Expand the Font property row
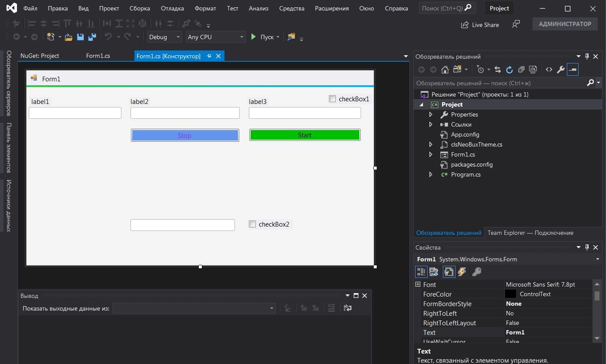 418,284
